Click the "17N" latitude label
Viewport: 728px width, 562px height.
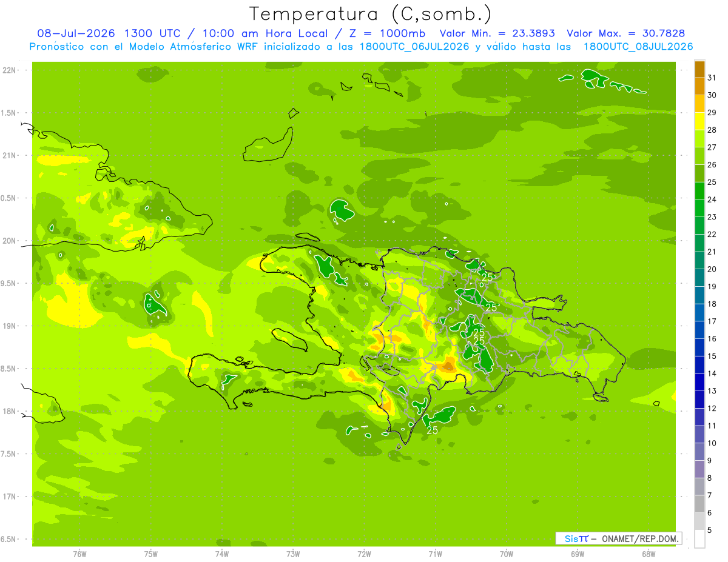pyautogui.click(x=9, y=497)
